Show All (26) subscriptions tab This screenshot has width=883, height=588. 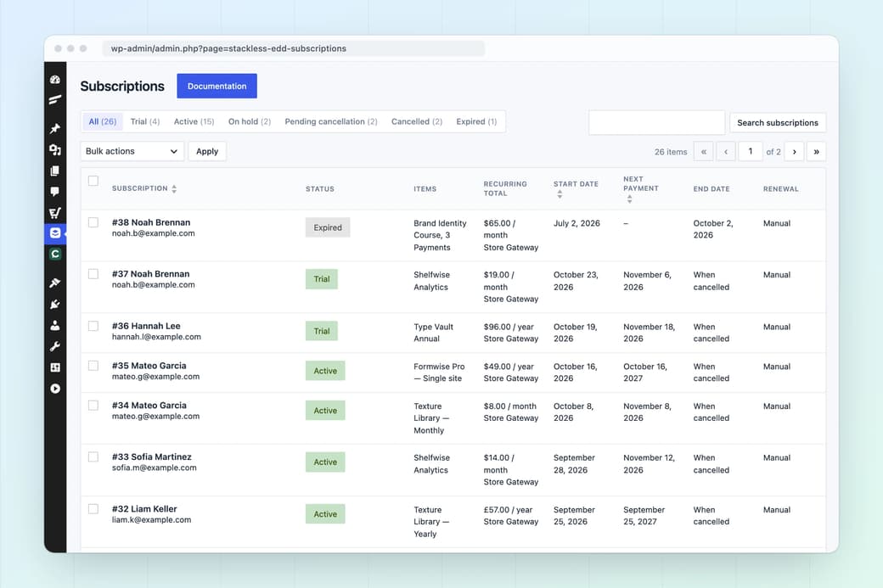(103, 121)
